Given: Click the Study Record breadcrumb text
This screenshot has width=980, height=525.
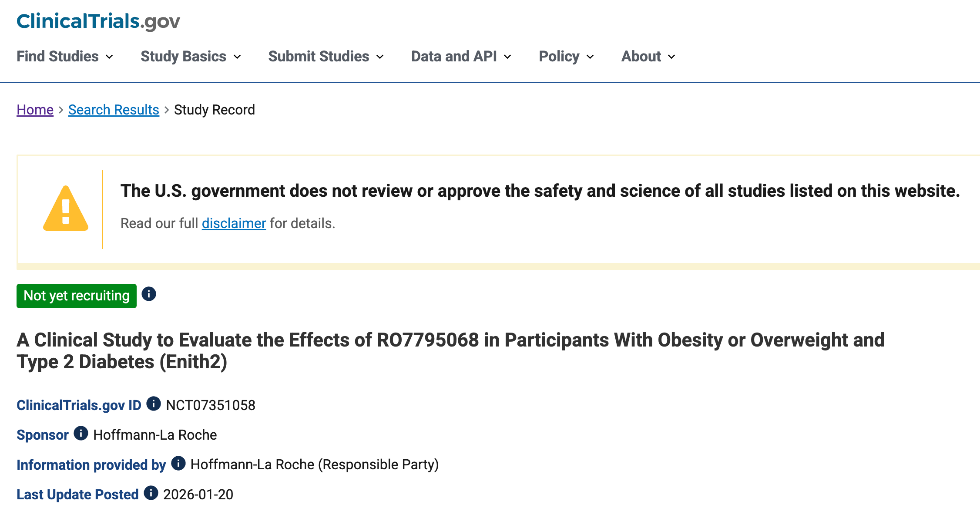Looking at the screenshot, I should tap(214, 110).
